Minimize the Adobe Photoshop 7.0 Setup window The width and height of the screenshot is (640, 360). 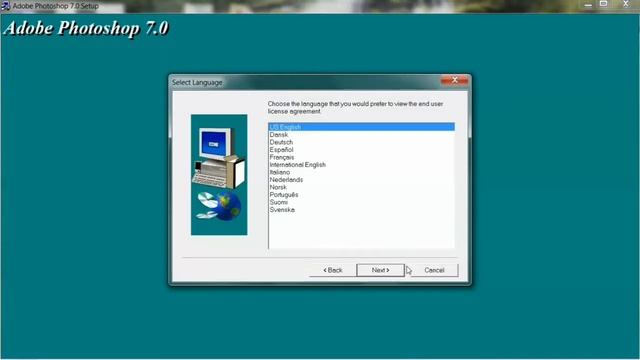pos(588,4)
